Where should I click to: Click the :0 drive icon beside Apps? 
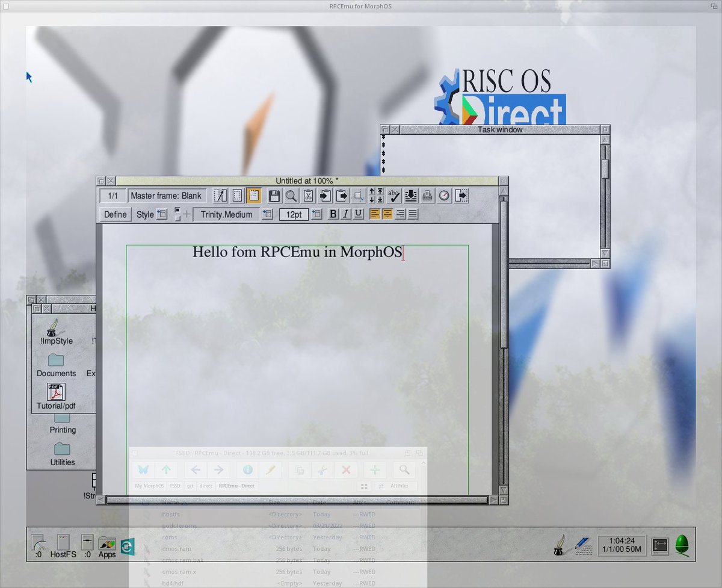click(x=87, y=546)
